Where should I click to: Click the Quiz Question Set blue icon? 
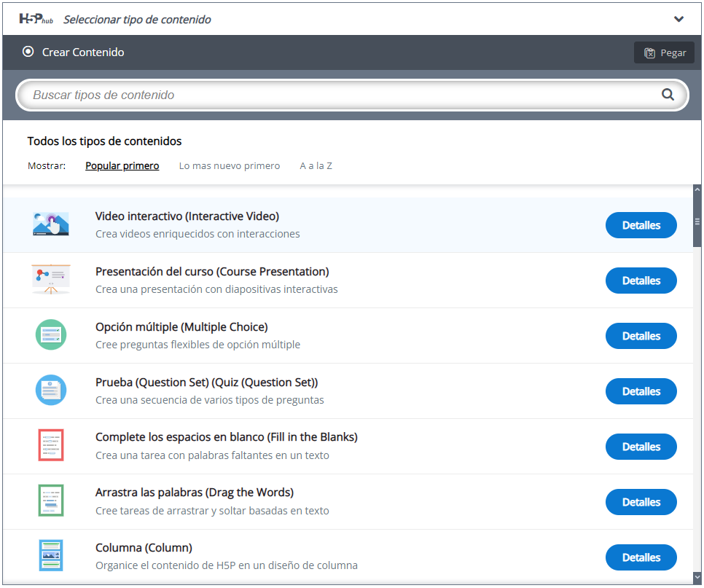(51, 391)
